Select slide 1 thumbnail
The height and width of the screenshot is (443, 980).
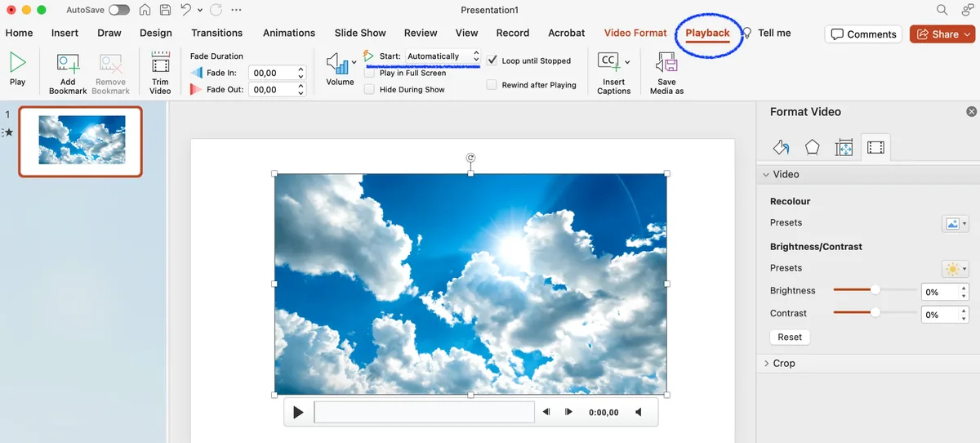tap(81, 141)
